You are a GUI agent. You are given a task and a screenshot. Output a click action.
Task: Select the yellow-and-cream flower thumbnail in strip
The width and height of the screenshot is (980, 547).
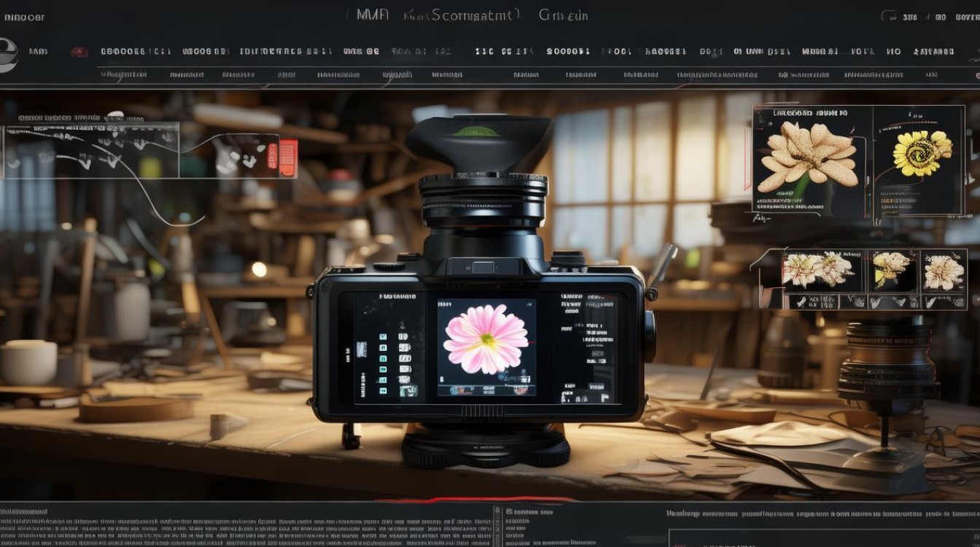892,270
